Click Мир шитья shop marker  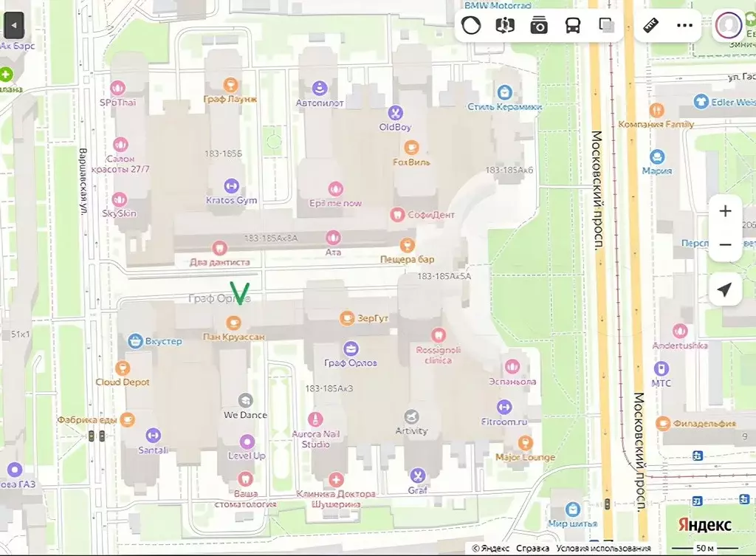pos(573,509)
